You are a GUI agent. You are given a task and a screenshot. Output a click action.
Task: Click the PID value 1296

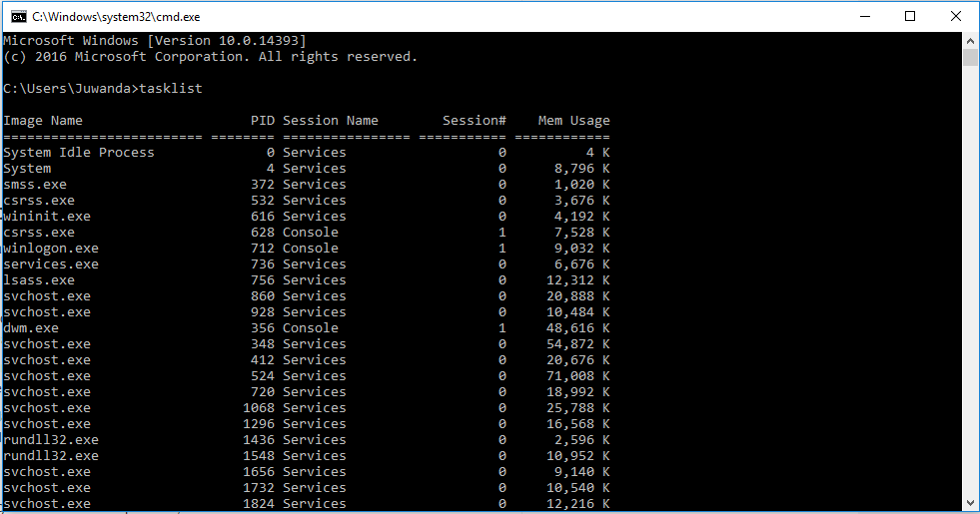[x=259, y=424]
